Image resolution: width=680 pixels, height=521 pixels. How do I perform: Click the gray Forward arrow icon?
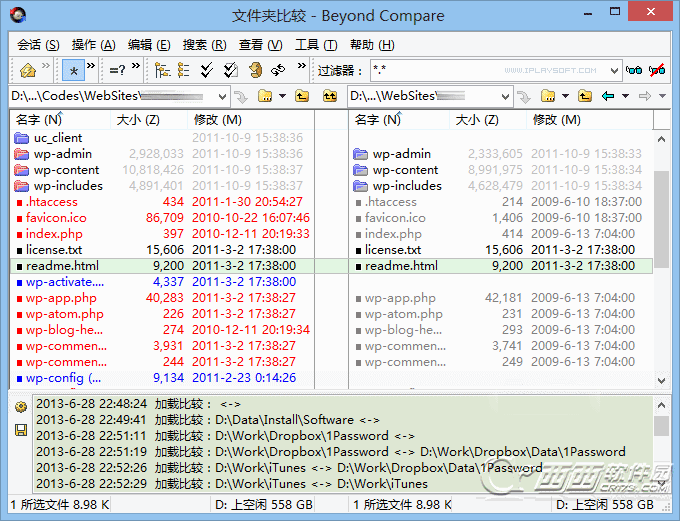click(645, 96)
